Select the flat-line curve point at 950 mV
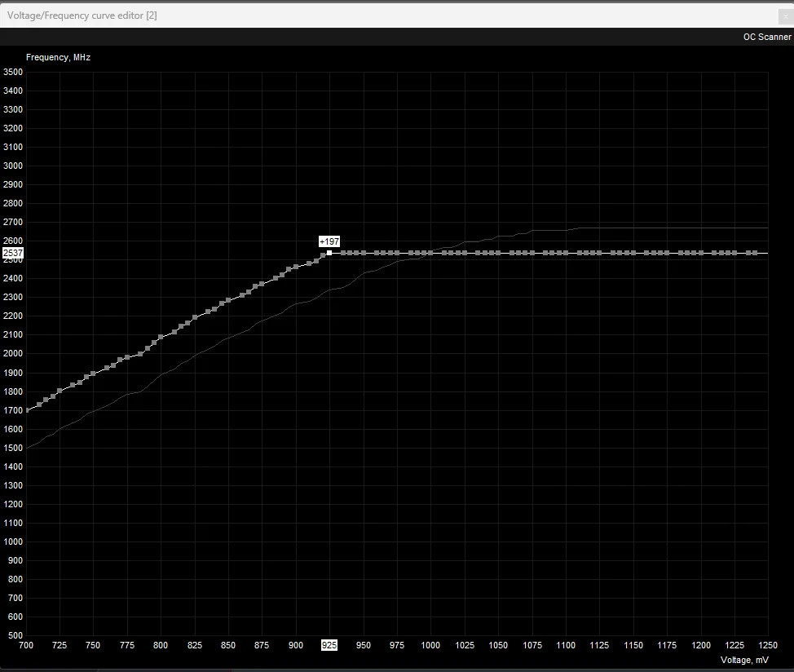Viewport: 794px width, 672px height. [x=364, y=253]
